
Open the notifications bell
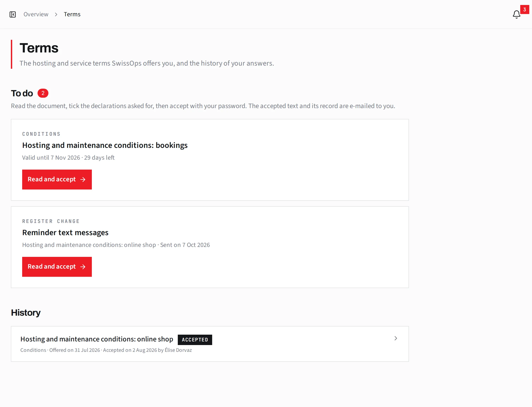(516, 14)
